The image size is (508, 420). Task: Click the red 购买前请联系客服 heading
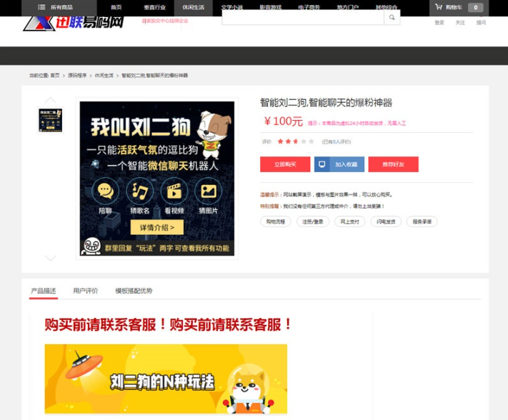168,324
